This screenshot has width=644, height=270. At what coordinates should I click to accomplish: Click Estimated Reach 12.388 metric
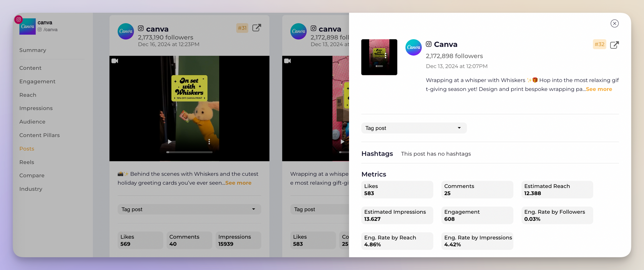coord(557,190)
